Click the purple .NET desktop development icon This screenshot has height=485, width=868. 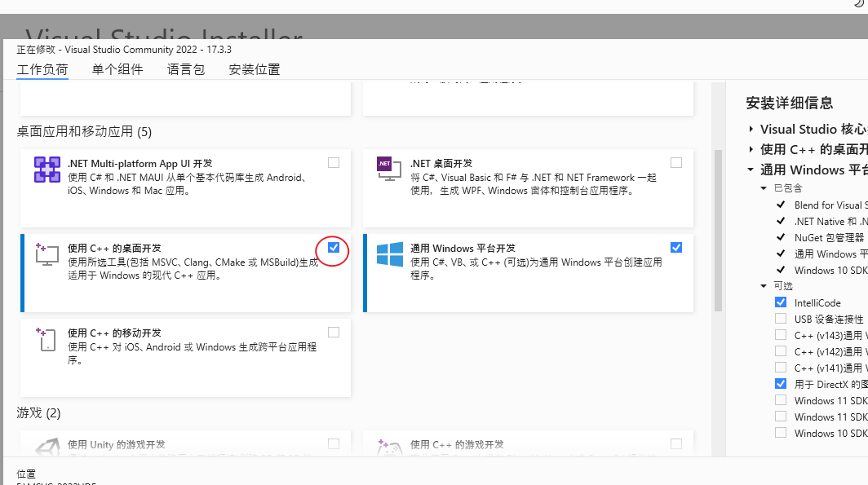(389, 168)
